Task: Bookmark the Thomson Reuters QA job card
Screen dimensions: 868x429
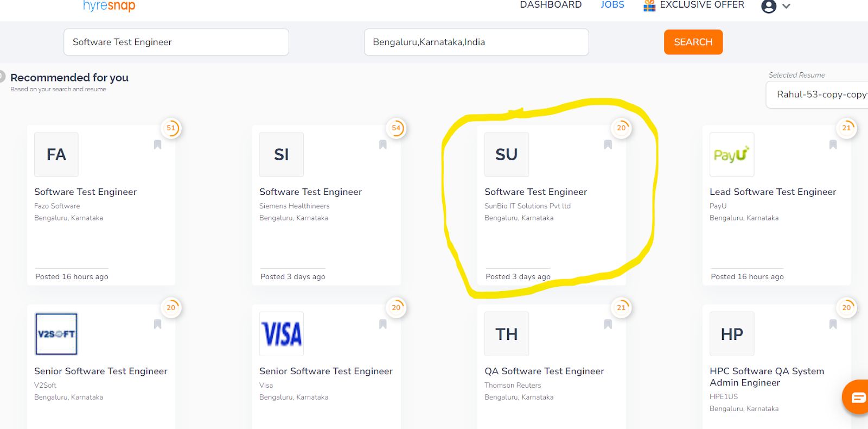Action: point(608,324)
